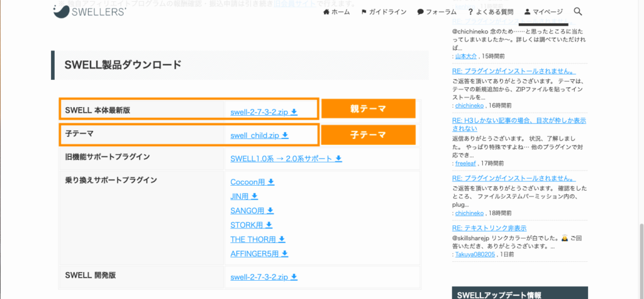The height and width of the screenshot is (299, 644).
Task: Open マイページ menu item
Action: click(543, 12)
